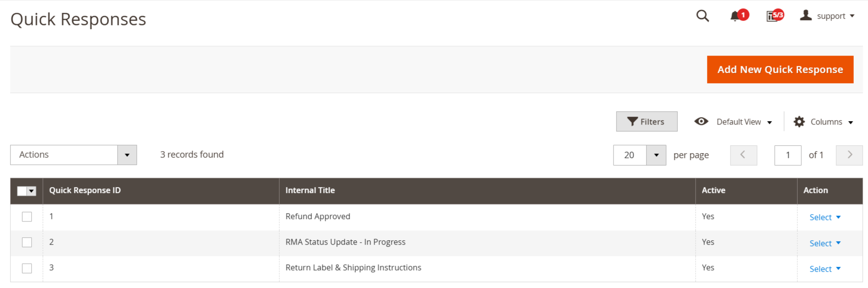Check the box for Refund Approved row
This screenshot has height=288, width=868.
[27, 217]
